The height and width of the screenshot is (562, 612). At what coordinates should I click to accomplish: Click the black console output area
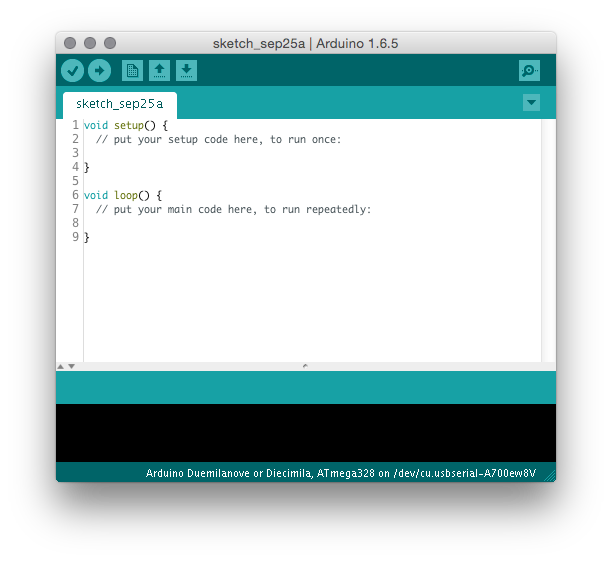pyautogui.click(x=306, y=433)
